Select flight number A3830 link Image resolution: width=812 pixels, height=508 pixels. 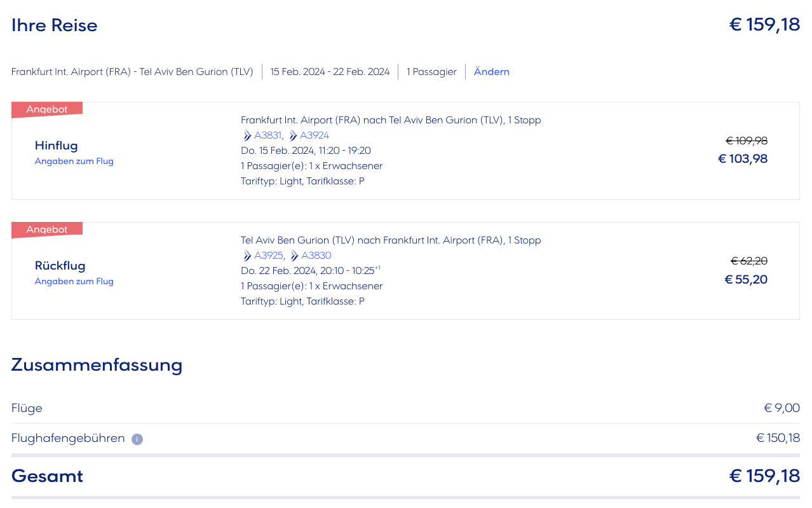pyautogui.click(x=316, y=256)
